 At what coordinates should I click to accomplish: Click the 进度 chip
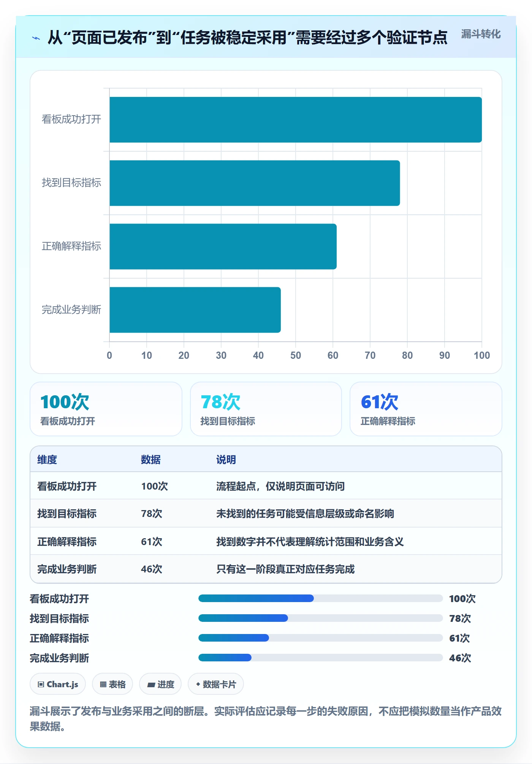160,684
